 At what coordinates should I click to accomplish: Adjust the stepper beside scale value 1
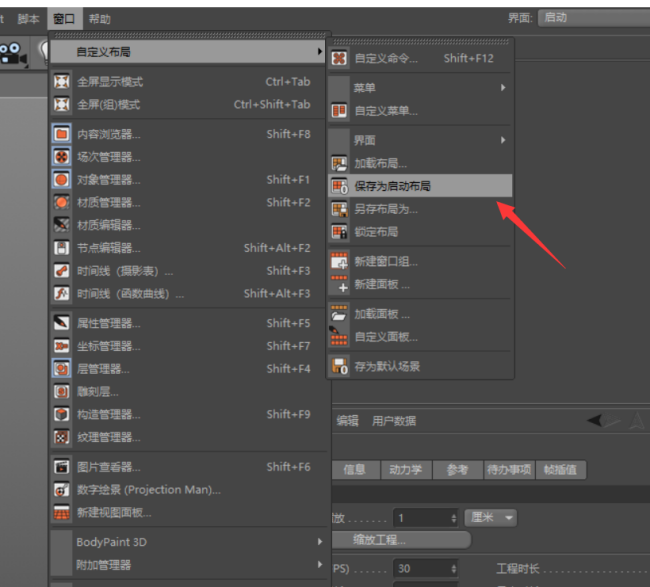(454, 518)
